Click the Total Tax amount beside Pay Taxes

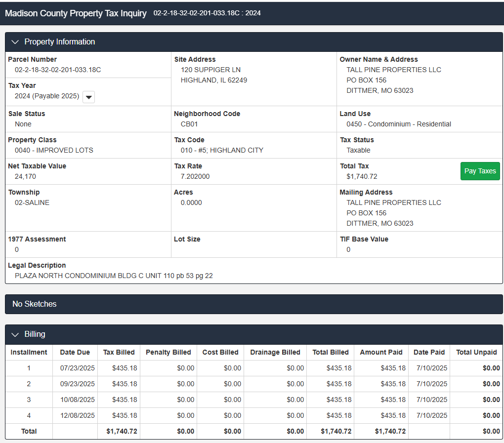362,176
